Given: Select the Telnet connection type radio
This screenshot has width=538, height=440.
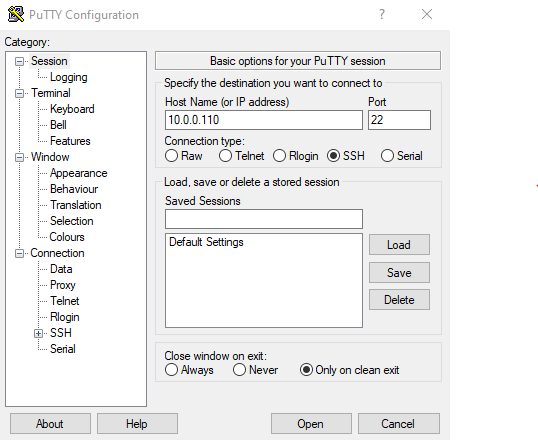Looking at the screenshot, I should 225,156.
